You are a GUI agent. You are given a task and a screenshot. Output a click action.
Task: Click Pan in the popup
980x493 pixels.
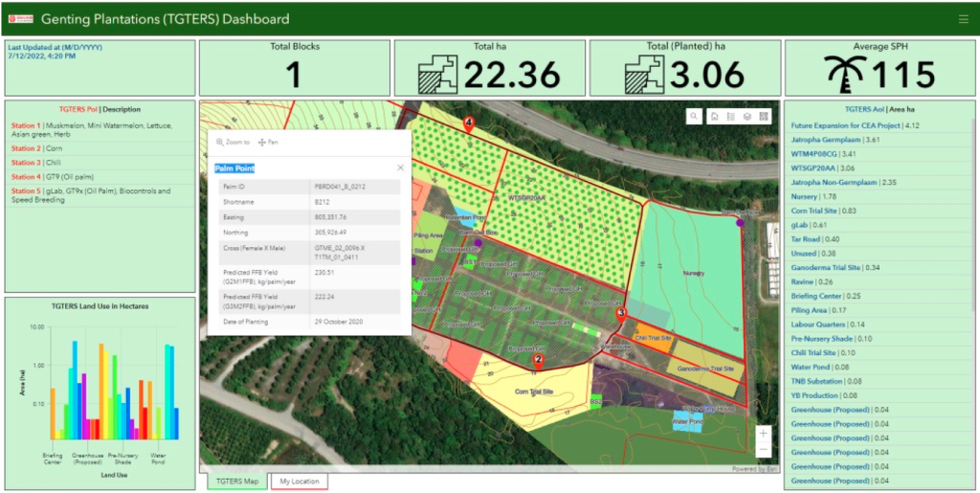pyautogui.click(x=268, y=143)
